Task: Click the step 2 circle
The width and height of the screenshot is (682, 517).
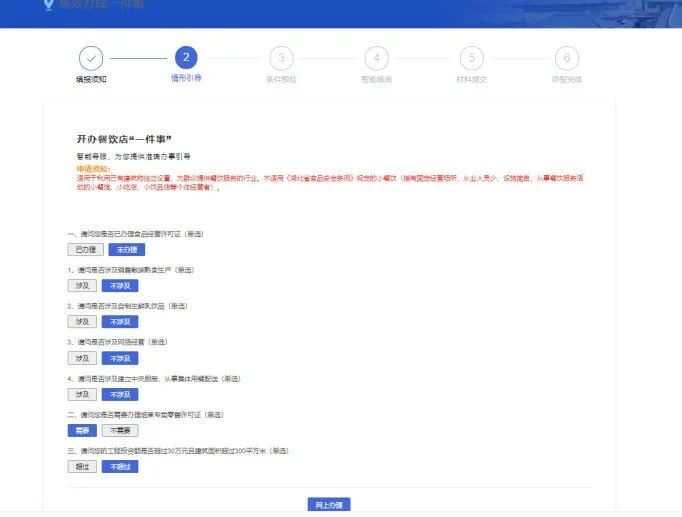Action: tap(186, 57)
